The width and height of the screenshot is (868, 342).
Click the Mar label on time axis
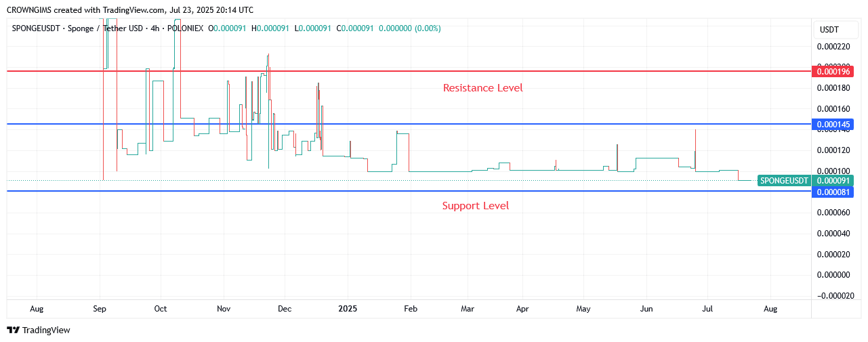(x=467, y=309)
